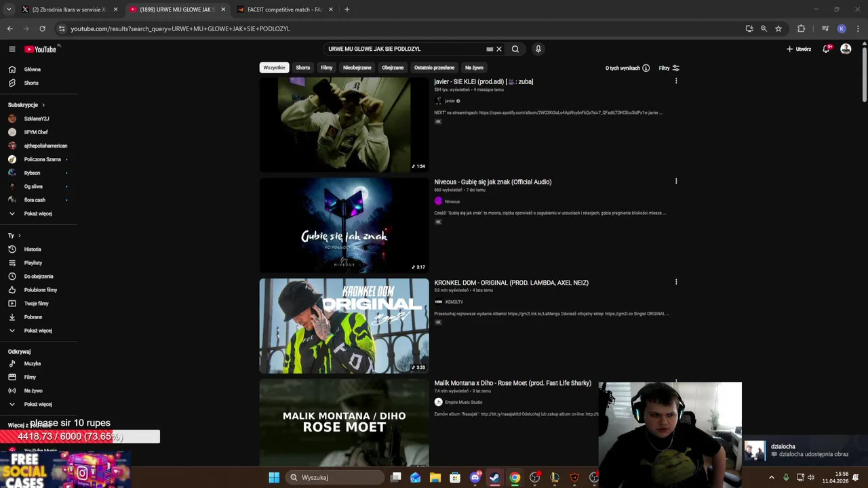Open the YouTube account avatar menu
The width and height of the screenshot is (868, 488).
point(846,49)
